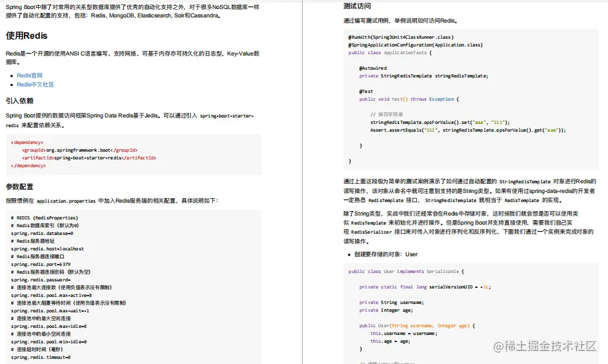Click 'public class User implements Serializable {' line

pyautogui.click(x=407, y=271)
